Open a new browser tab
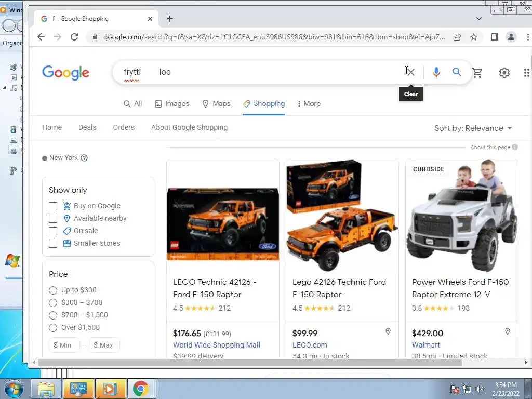 170,19
